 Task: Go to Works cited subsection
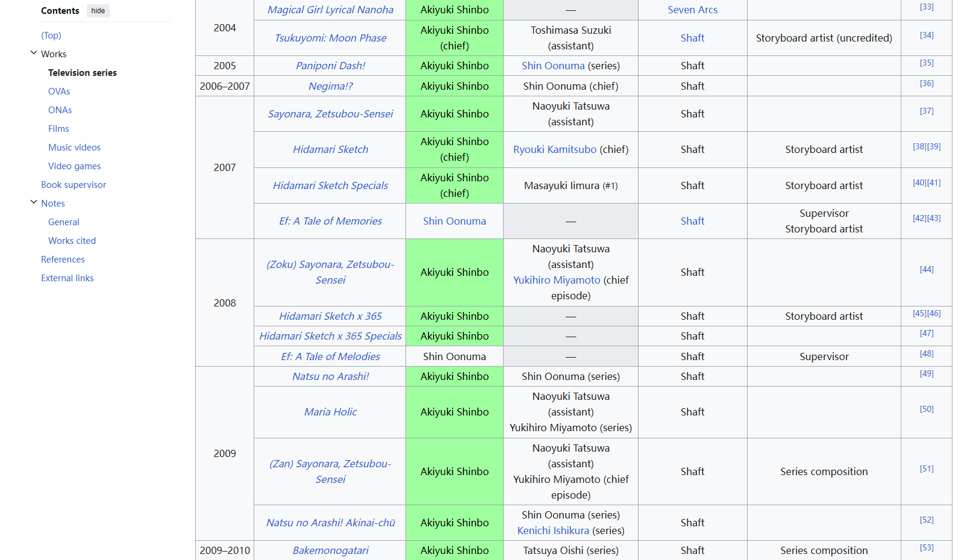pos(72,241)
